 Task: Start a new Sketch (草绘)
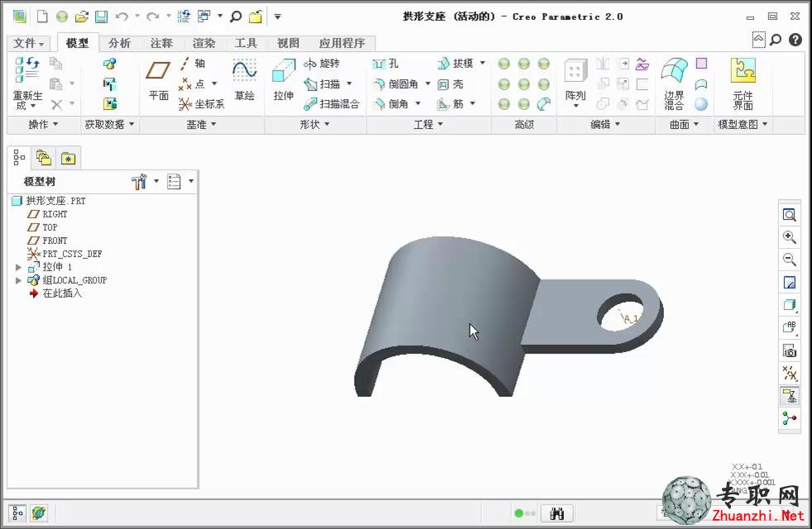coord(245,79)
